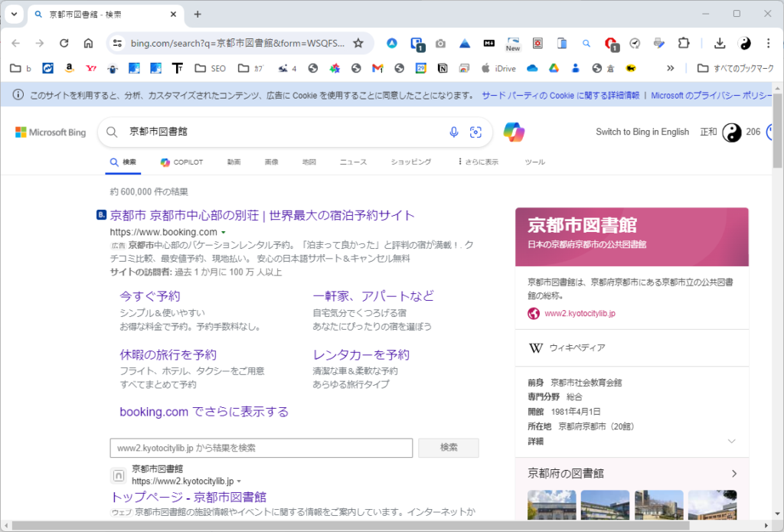Screen dimensions: 784x532
Task: Open the yin-yang profile icon in Chrome toolbar
Action: pyautogui.click(x=744, y=44)
